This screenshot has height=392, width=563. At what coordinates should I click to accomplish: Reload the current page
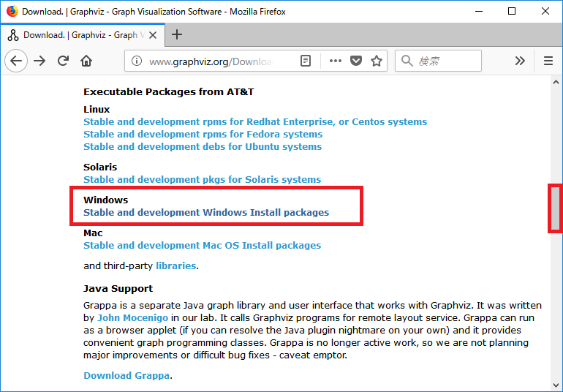coord(63,61)
